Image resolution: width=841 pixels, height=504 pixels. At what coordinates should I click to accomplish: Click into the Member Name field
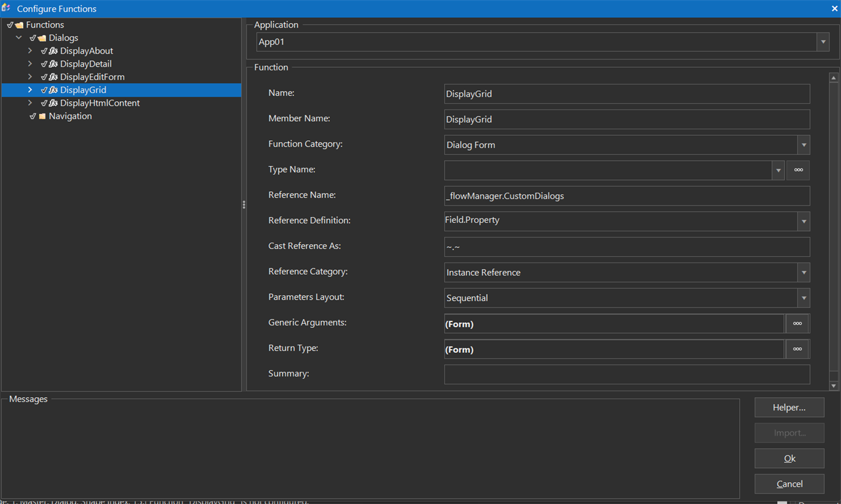627,120
